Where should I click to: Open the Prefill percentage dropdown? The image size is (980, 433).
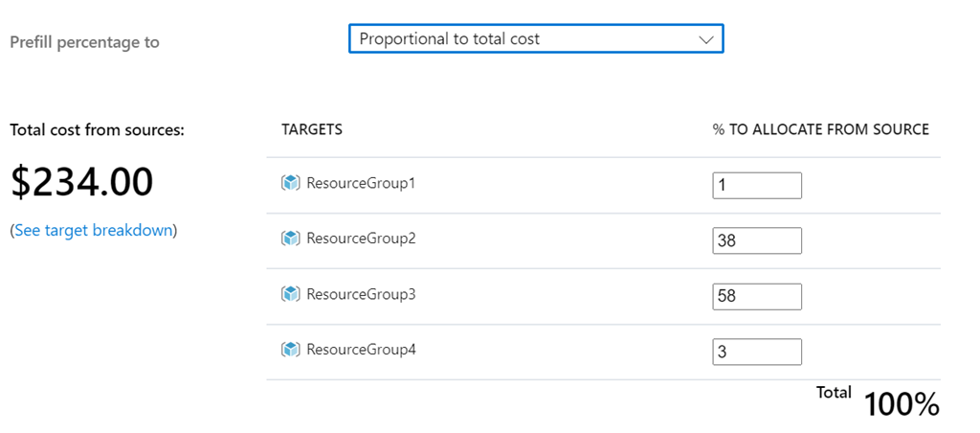tap(535, 39)
